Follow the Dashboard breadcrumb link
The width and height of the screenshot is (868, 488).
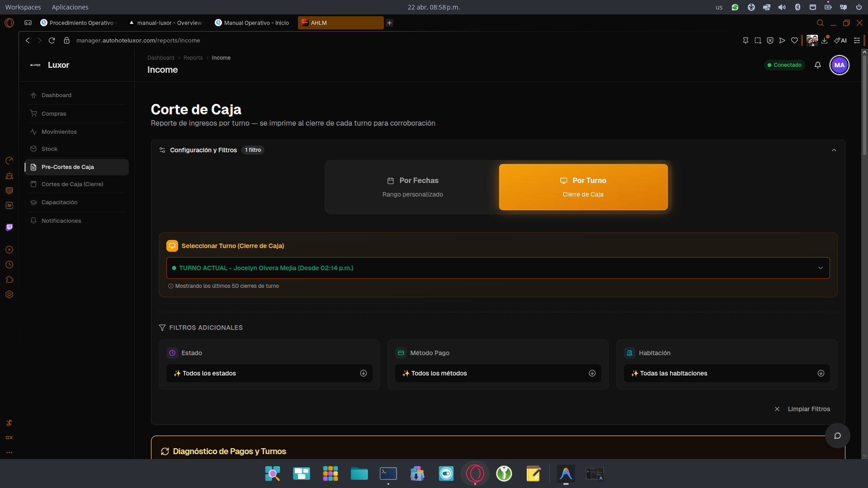(x=160, y=58)
